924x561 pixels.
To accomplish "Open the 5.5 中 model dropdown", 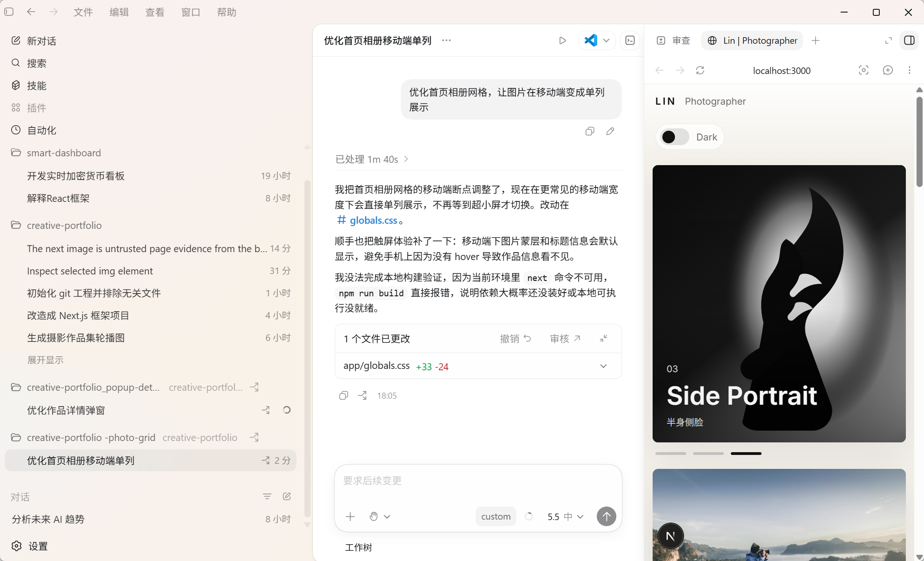I will click(x=566, y=516).
